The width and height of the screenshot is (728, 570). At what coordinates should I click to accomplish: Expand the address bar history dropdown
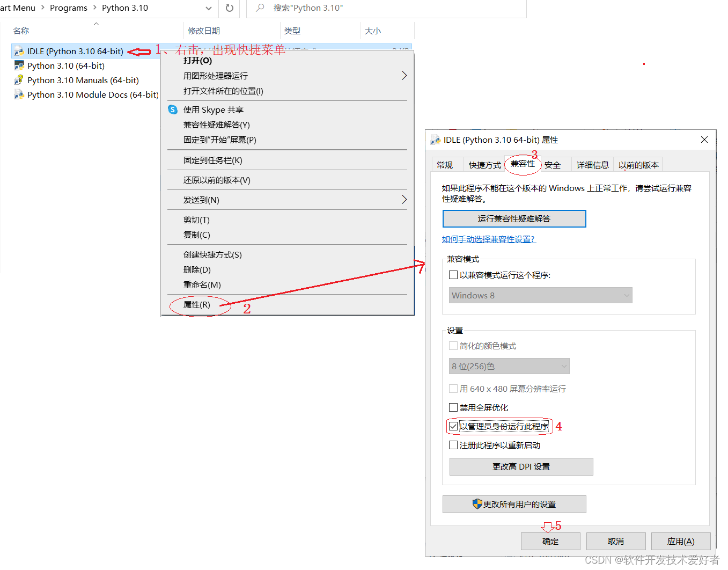pos(209,8)
